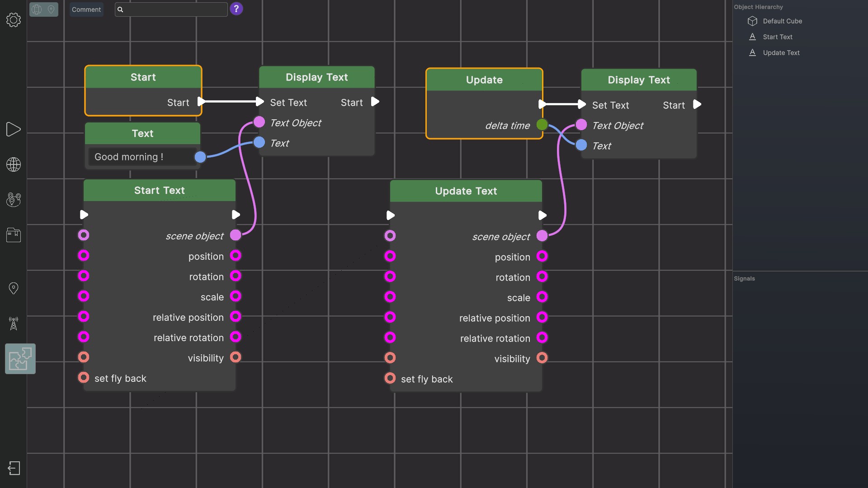Click Start Text node's scene object input port

[84, 235]
